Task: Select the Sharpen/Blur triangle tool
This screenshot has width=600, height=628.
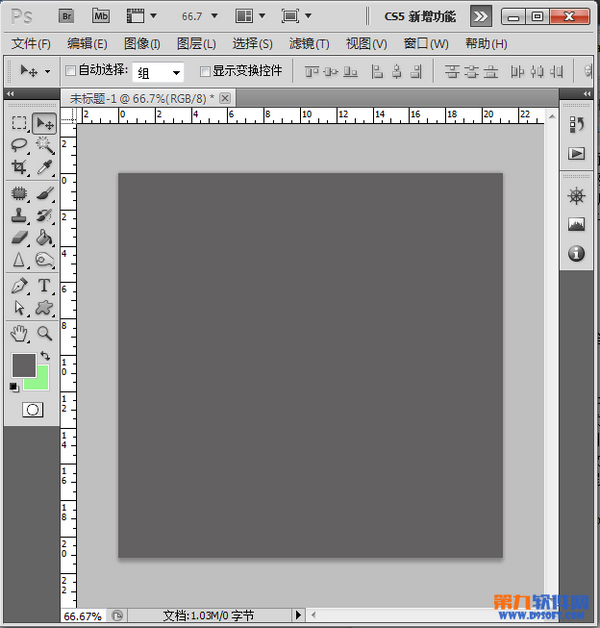Action: tap(19, 260)
